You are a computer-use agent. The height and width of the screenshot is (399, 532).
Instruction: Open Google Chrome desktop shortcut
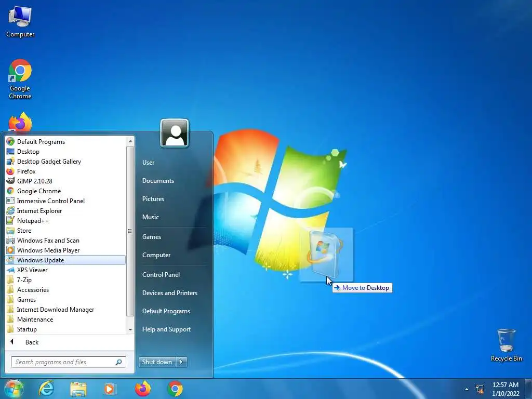pyautogui.click(x=20, y=79)
